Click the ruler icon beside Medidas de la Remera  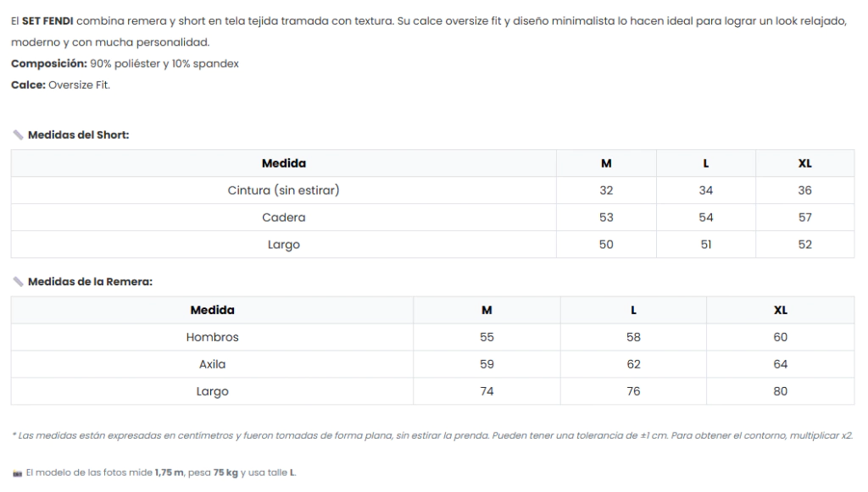[18, 282]
